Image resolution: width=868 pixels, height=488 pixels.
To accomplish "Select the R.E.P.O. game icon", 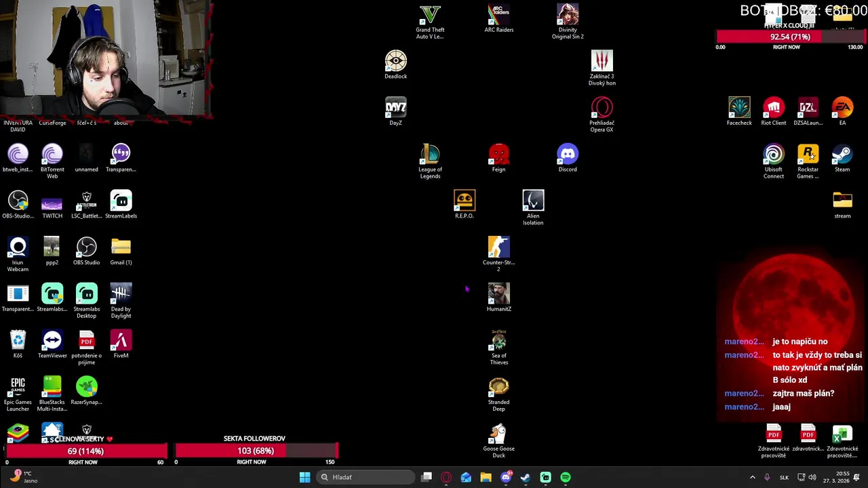I will pos(465,205).
